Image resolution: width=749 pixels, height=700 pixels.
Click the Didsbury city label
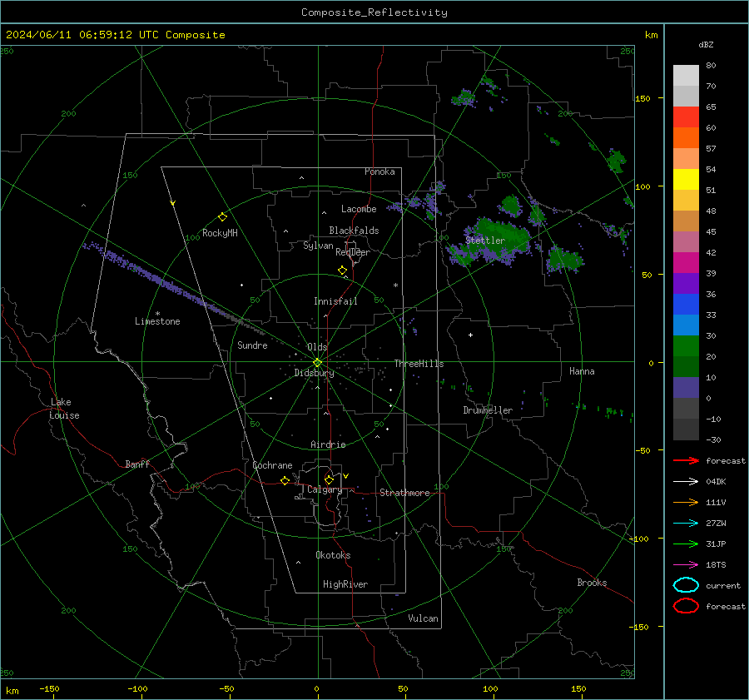(314, 373)
